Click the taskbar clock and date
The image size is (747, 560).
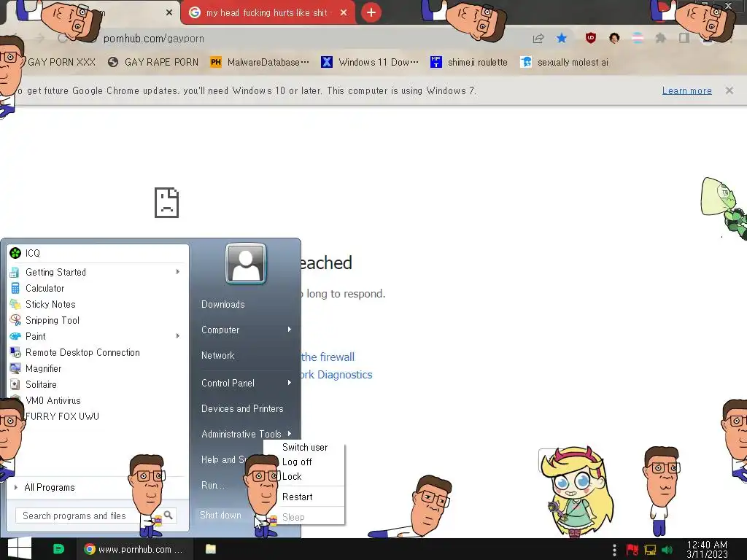coord(708,549)
